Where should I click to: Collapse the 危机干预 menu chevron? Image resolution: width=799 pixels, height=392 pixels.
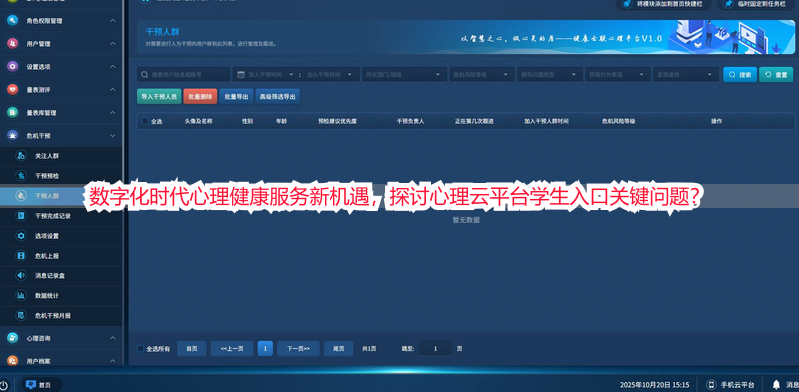(113, 136)
